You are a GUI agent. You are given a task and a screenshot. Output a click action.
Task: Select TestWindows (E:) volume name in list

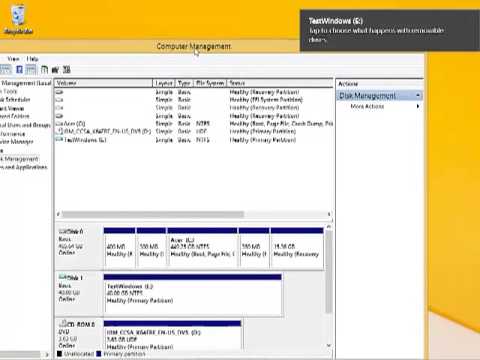coord(85,140)
